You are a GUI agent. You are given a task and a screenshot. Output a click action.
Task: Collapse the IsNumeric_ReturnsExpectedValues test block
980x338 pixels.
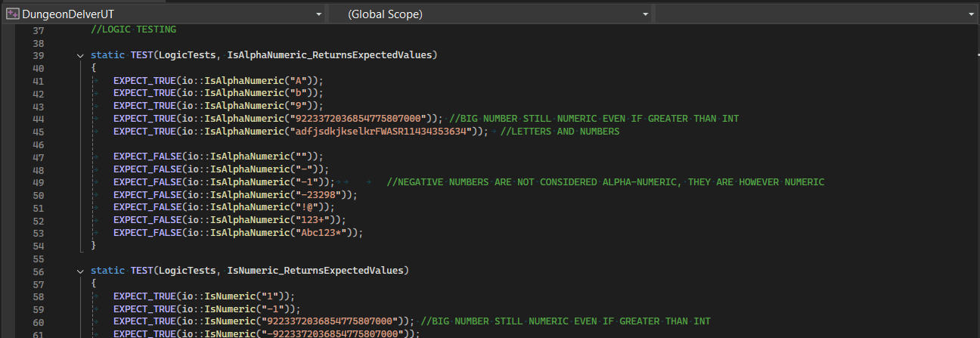pos(80,271)
